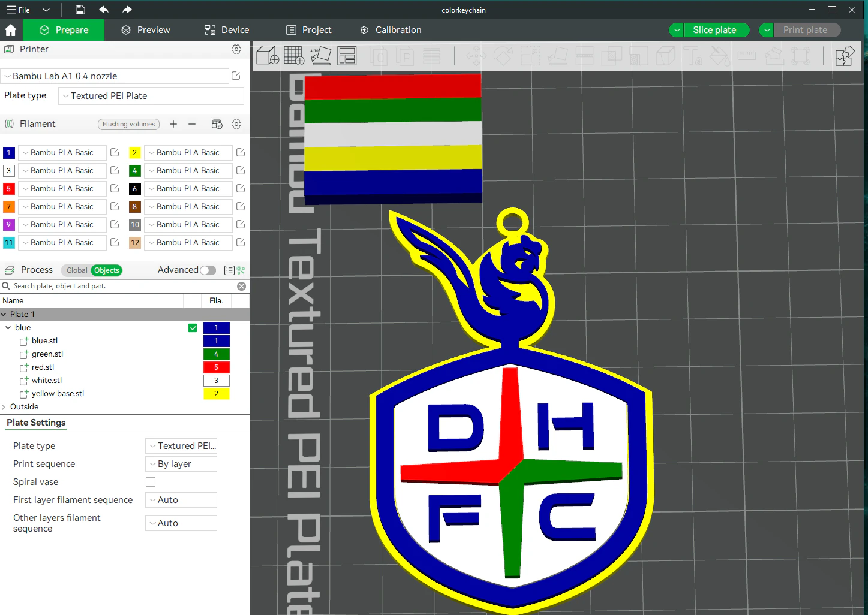This screenshot has width=868, height=615.
Task: Open First layer filament sequence dropdown
Action: point(181,500)
